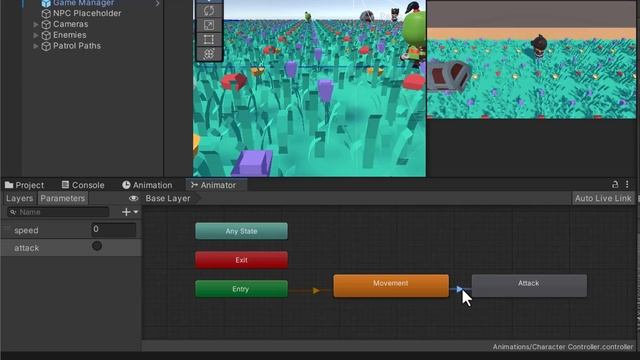Select the green Entry node

[x=241, y=289]
